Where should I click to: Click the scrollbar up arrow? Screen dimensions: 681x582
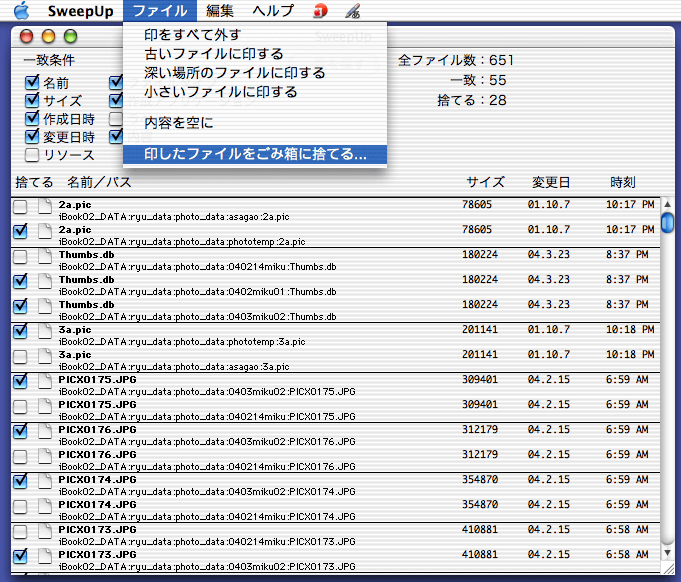coord(667,203)
